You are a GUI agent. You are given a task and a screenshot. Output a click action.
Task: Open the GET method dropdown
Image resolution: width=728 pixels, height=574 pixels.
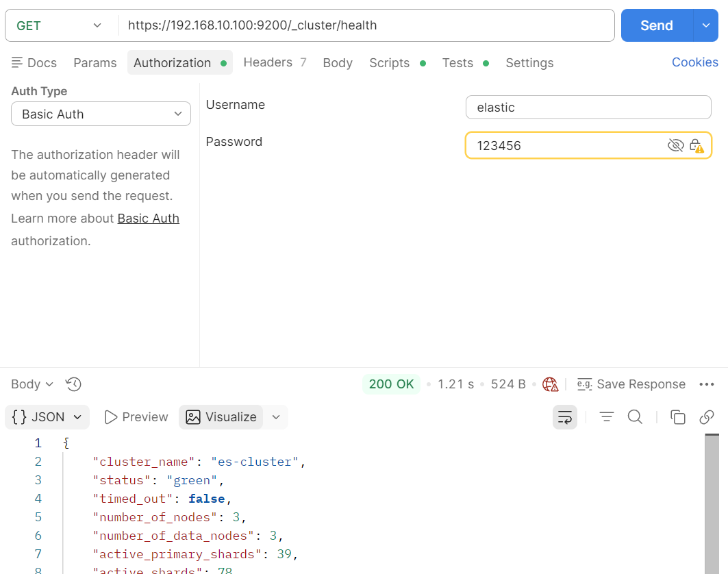[x=60, y=25]
